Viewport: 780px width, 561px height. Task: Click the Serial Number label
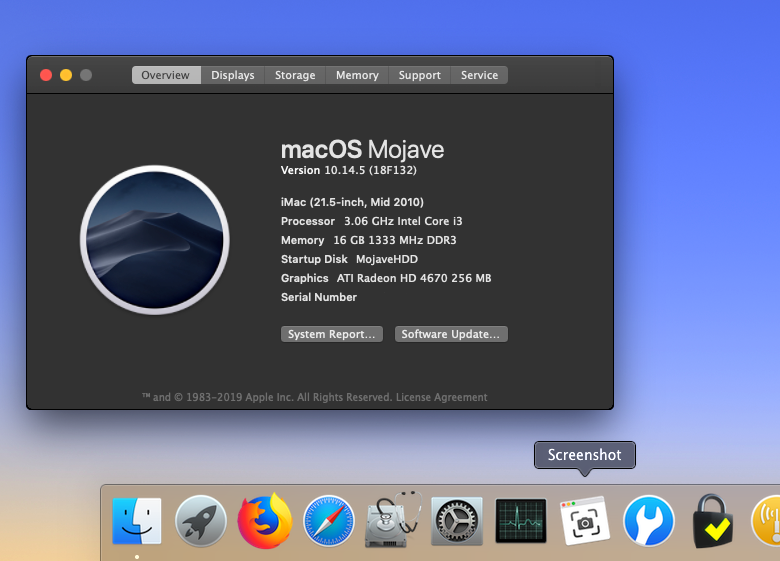(x=319, y=297)
